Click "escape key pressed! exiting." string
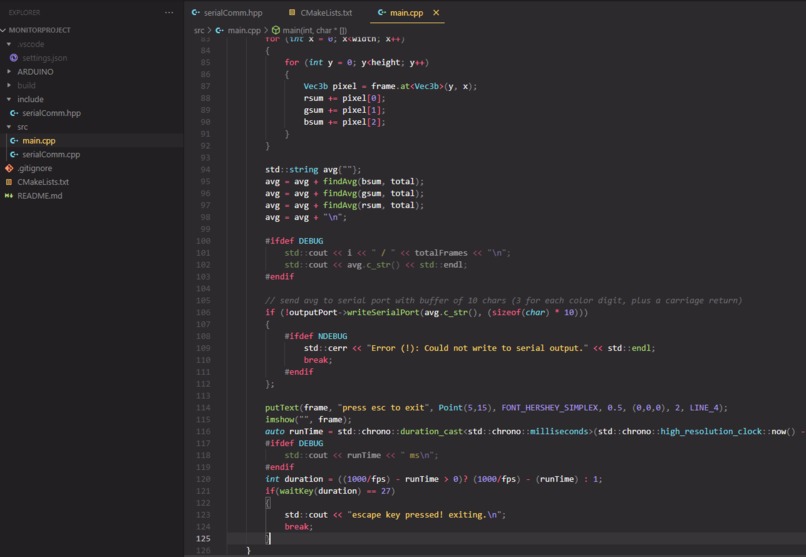 pyautogui.click(x=418, y=515)
